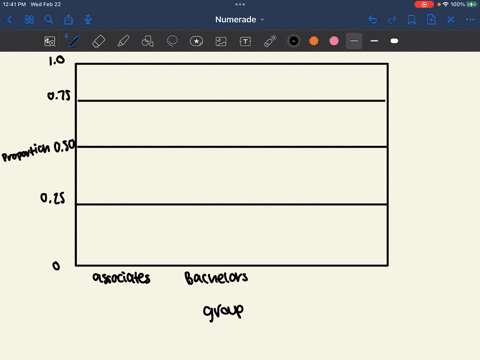Image resolution: width=480 pixels, height=360 pixels.
Task: Tap the '0.25' axis value
Action: coord(53,198)
